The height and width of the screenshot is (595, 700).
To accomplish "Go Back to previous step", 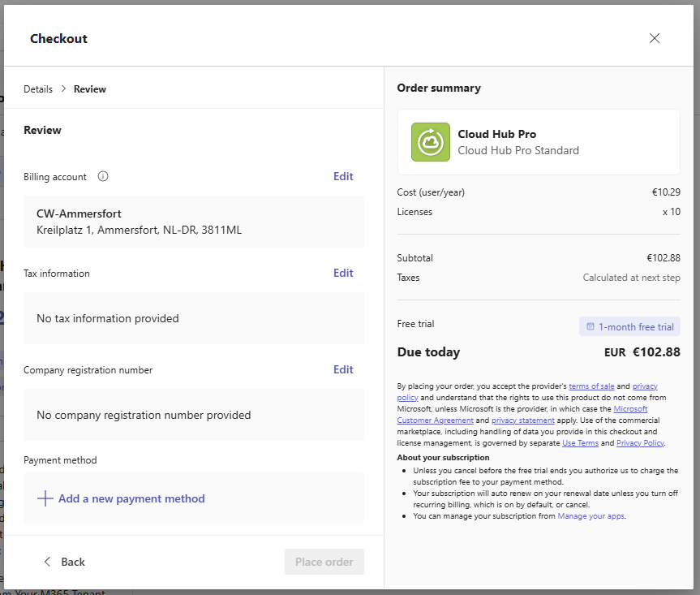I will 64,562.
